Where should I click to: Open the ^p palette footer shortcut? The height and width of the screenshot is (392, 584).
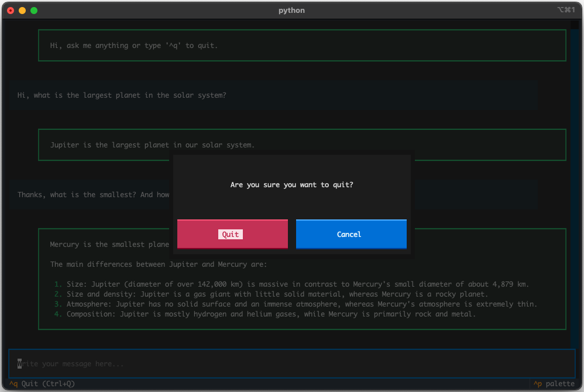554,384
